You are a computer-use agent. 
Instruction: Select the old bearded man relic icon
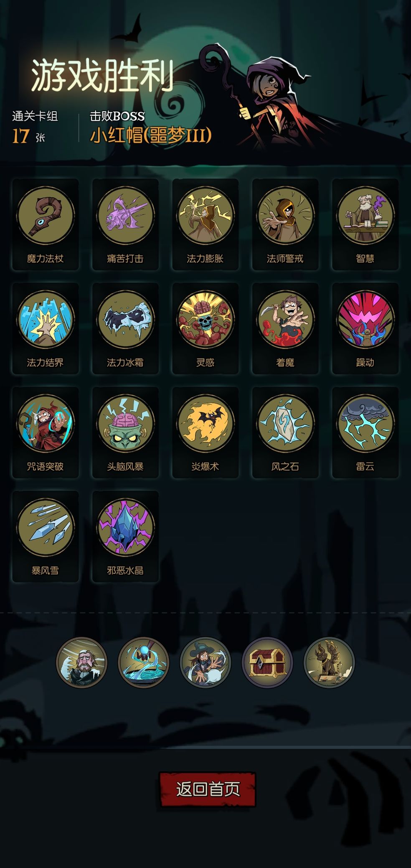click(x=81, y=662)
